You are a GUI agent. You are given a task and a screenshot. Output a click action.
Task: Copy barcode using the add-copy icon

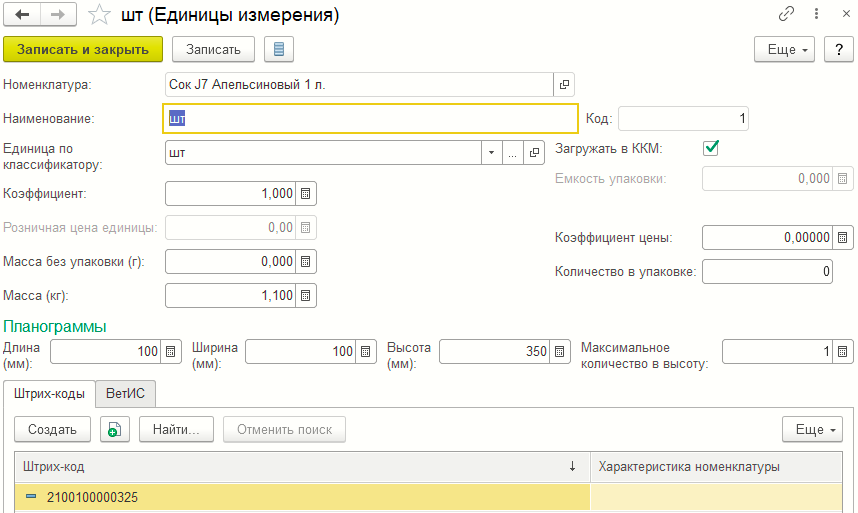pyautogui.click(x=115, y=429)
